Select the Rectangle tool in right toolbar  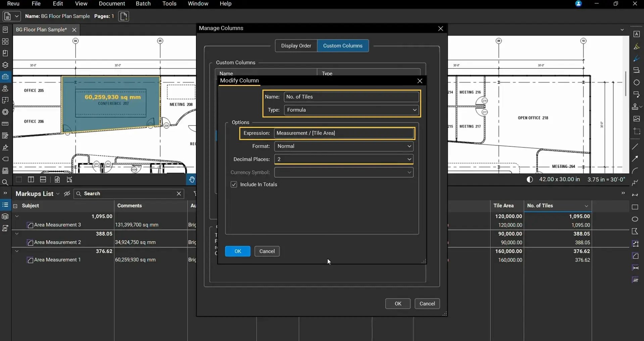point(635,207)
